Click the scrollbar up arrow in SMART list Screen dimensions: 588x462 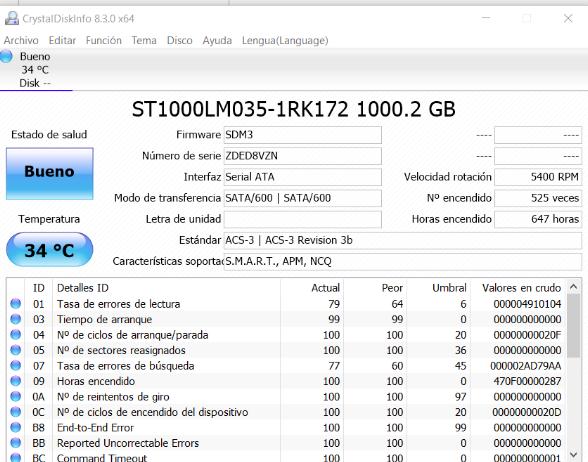[573, 287]
